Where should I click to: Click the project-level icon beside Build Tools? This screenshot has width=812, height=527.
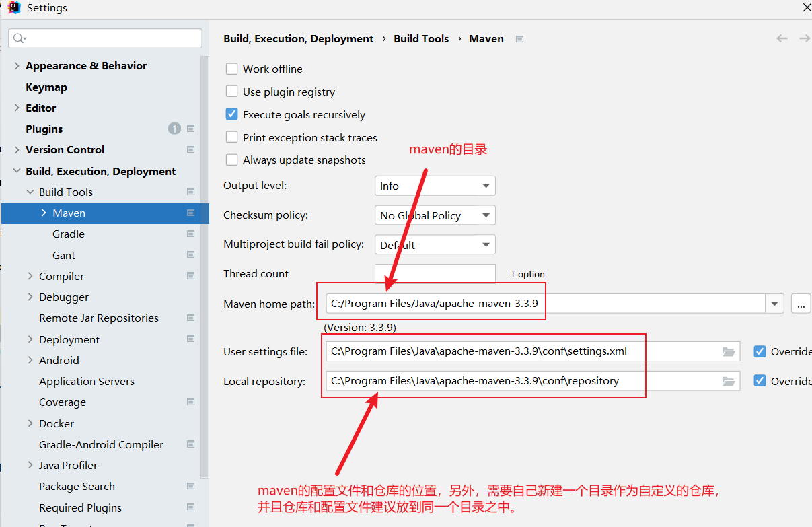[x=191, y=192]
